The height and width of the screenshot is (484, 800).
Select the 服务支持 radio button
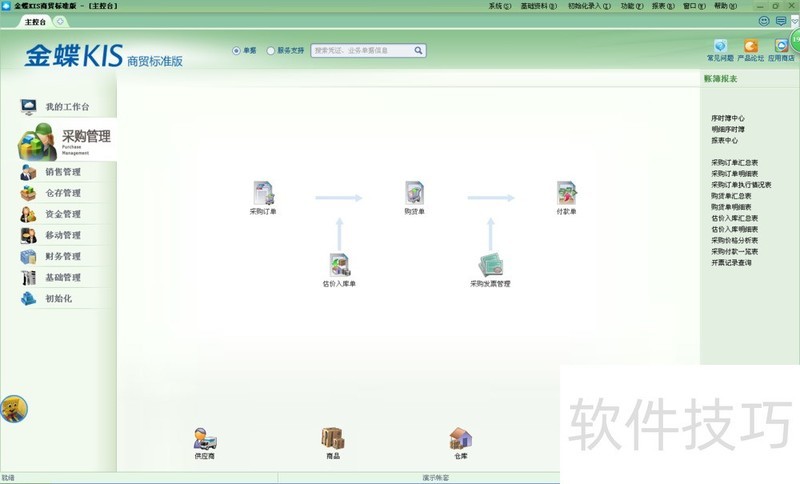point(271,50)
